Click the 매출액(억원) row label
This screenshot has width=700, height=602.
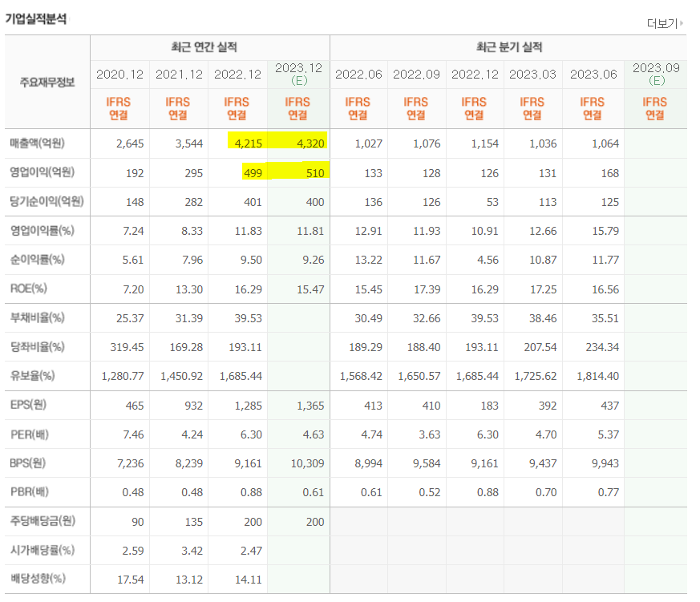point(37,143)
